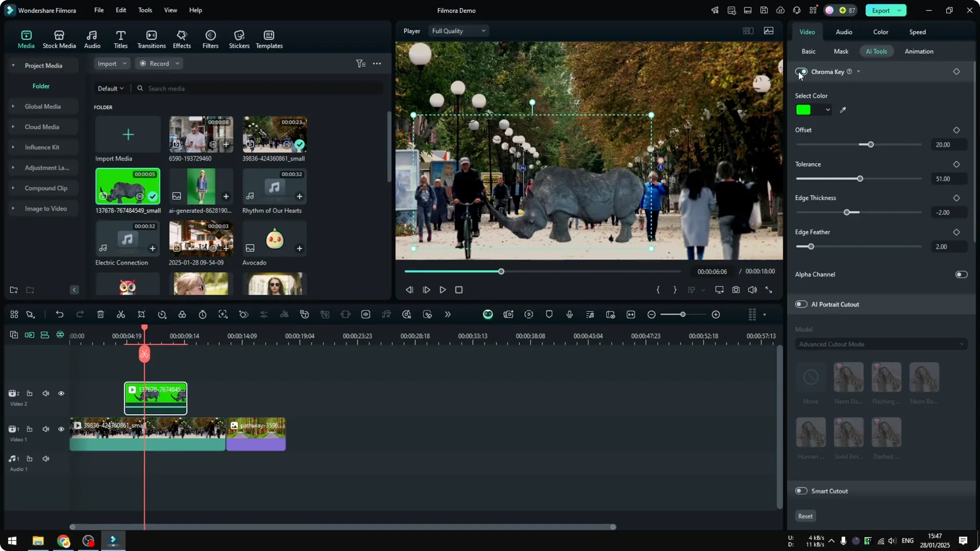Click the eyedropper next to Select Color

[843, 110]
